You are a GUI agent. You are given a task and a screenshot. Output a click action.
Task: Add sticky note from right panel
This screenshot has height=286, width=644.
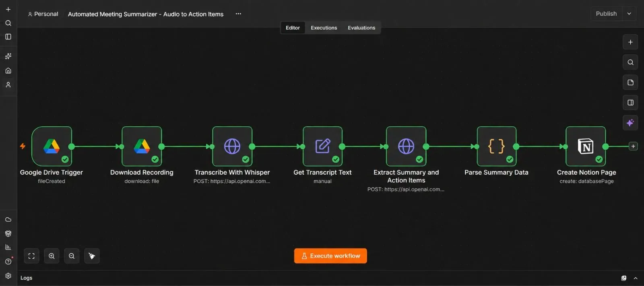pyautogui.click(x=630, y=82)
